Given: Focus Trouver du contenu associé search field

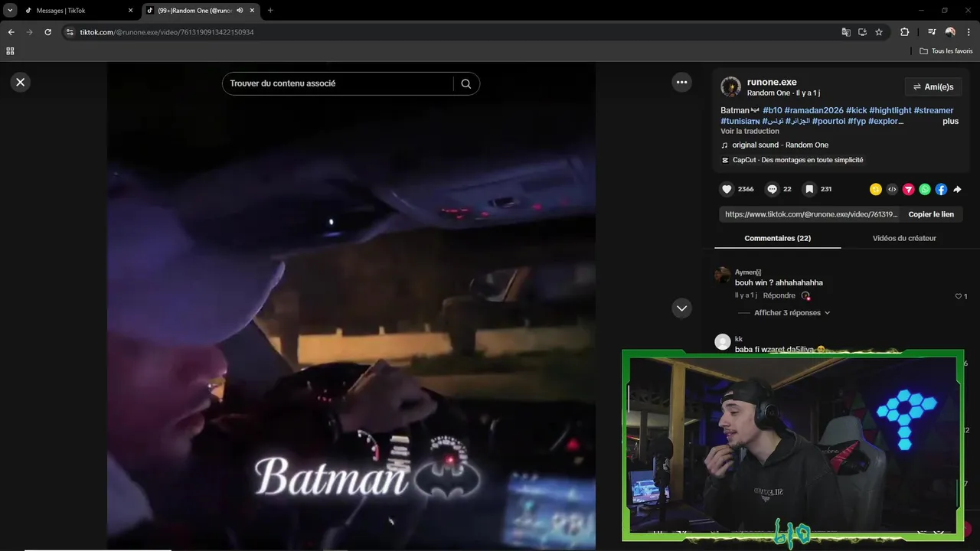Looking at the screenshot, I should pyautogui.click(x=337, y=83).
